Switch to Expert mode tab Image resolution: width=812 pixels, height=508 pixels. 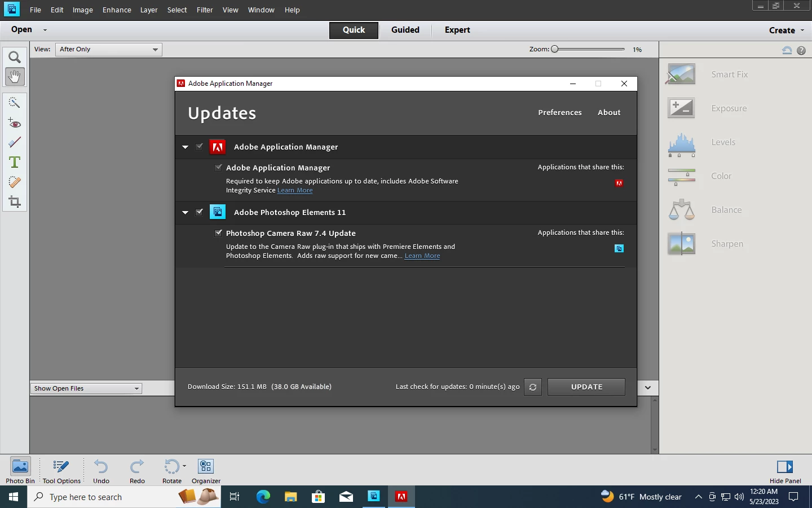click(x=457, y=30)
